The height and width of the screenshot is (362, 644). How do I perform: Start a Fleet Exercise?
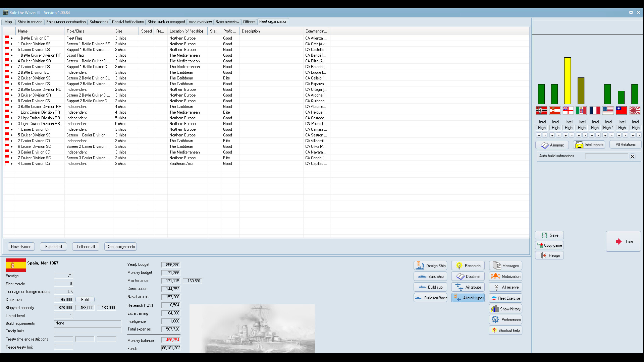point(505,298)
